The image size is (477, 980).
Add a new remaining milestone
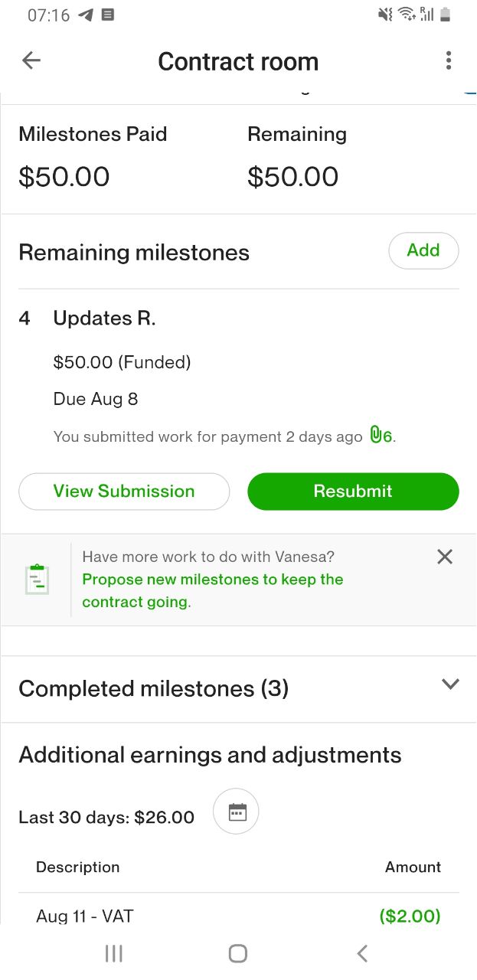[423, 250]
